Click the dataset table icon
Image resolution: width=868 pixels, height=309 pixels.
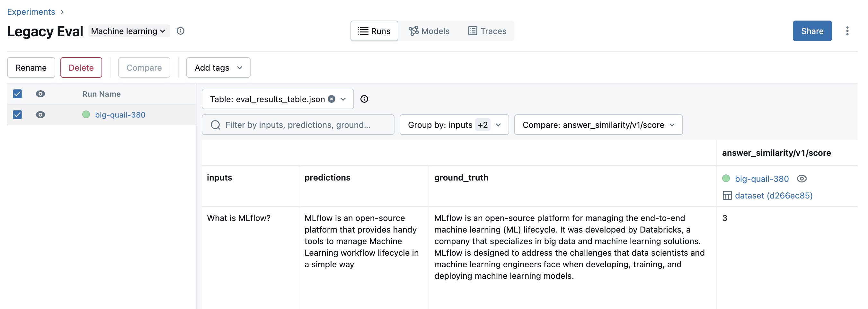(727, 195)
